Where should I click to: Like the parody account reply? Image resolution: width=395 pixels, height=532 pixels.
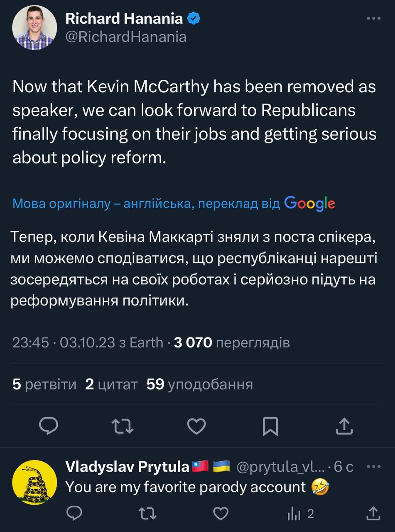(x=221, y=514)
